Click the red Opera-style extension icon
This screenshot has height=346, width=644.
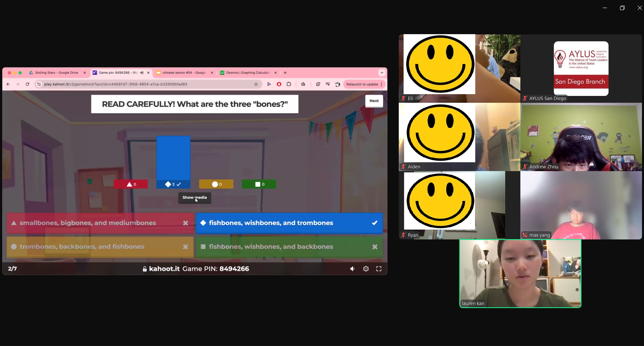point(279,84)
